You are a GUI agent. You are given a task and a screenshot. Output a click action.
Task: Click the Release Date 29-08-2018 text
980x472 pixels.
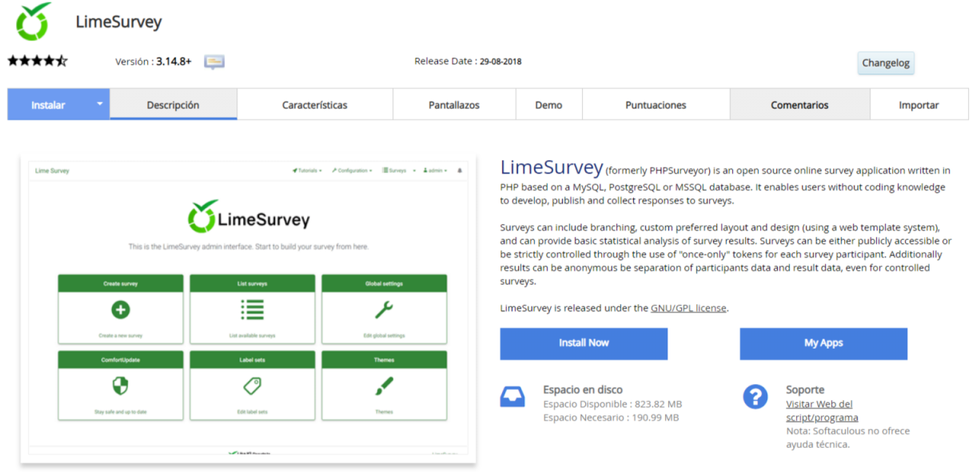coord(468,61)
